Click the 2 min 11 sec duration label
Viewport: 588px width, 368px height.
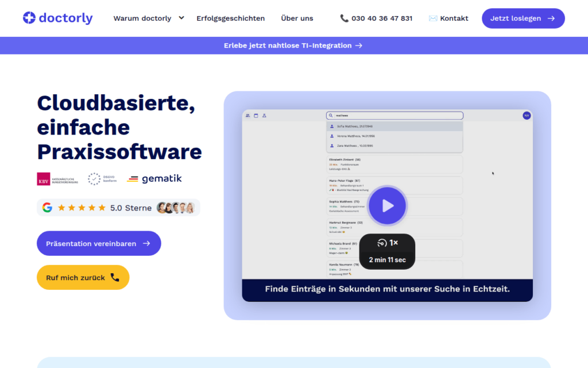tap(388, 260)
